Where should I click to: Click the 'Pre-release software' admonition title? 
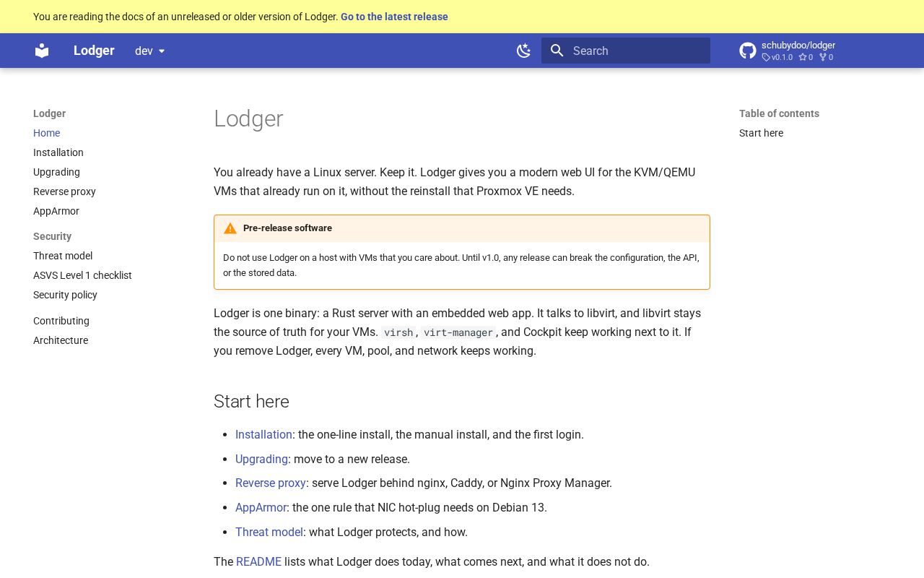tap(287, 228)
